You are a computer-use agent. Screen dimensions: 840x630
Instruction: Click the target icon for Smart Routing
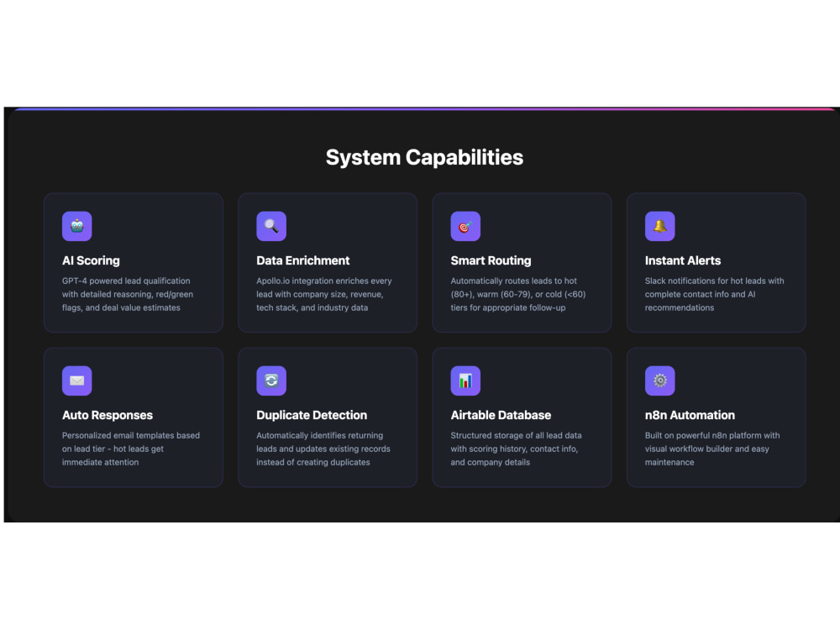click(x=465, y=226)
